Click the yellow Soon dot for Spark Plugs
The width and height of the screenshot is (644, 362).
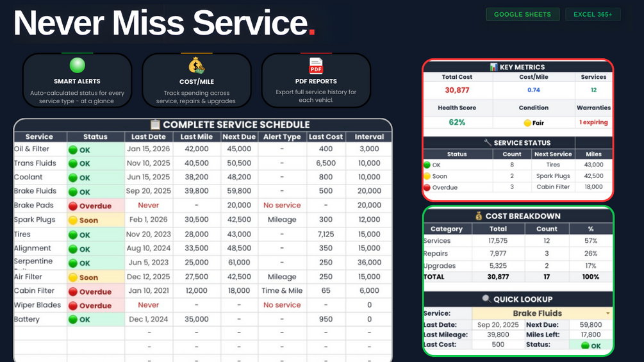[73, 220]
